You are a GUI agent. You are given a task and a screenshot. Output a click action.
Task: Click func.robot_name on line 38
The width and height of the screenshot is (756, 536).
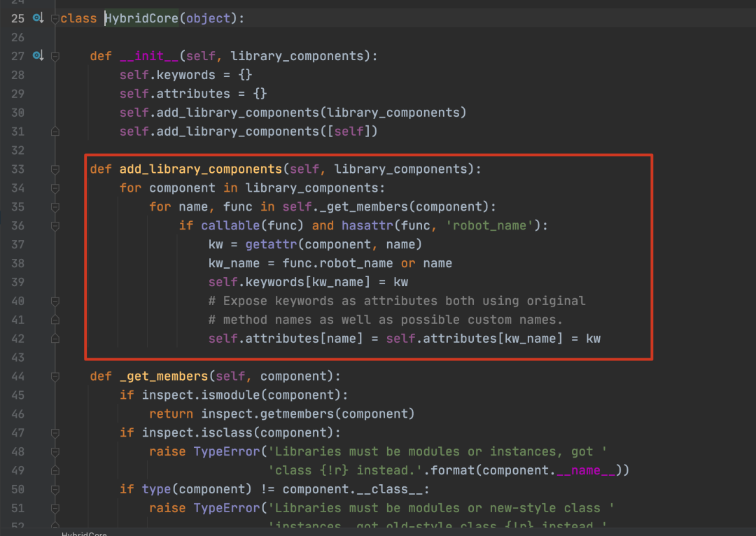coord(337,263)
